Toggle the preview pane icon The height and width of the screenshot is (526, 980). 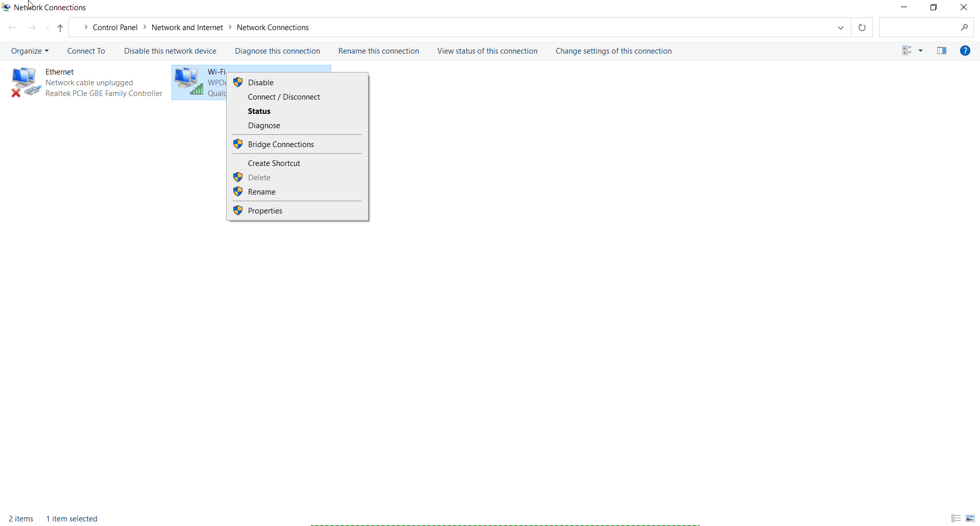point(942,51)
